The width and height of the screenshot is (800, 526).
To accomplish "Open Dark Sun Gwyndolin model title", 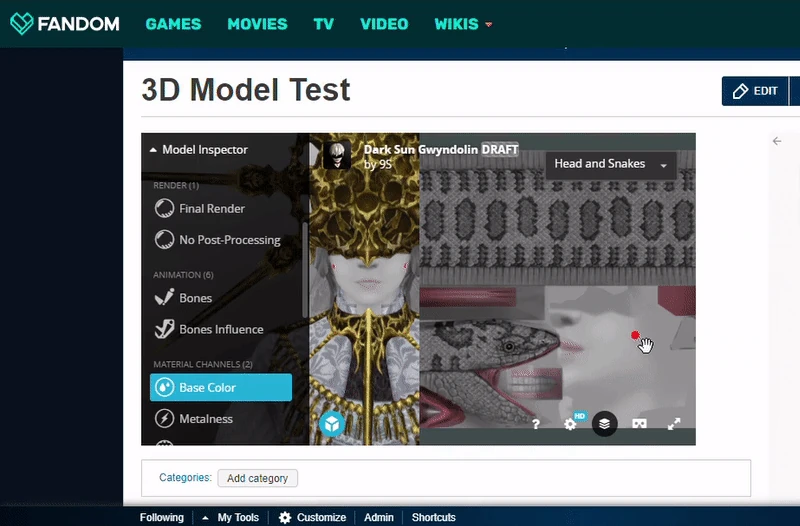I will coord(420,149).
